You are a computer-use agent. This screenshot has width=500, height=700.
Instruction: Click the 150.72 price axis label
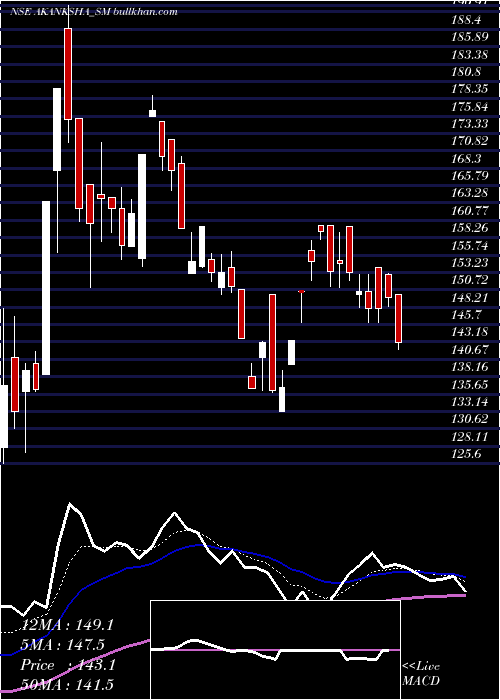469,282
